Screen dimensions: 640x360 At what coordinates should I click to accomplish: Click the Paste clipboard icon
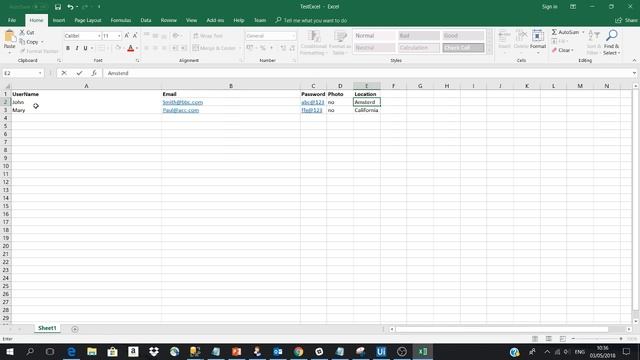tap(9, 37)
